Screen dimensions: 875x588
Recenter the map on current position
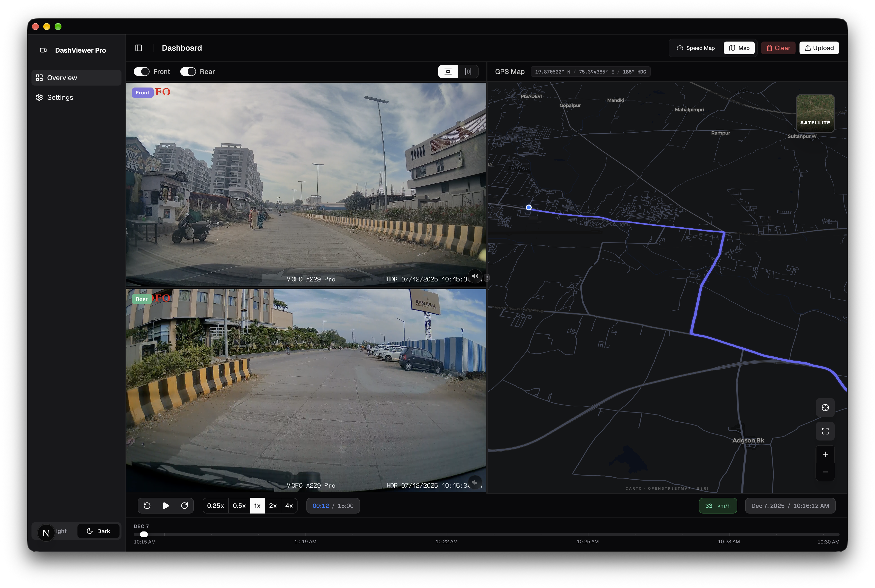825,408
